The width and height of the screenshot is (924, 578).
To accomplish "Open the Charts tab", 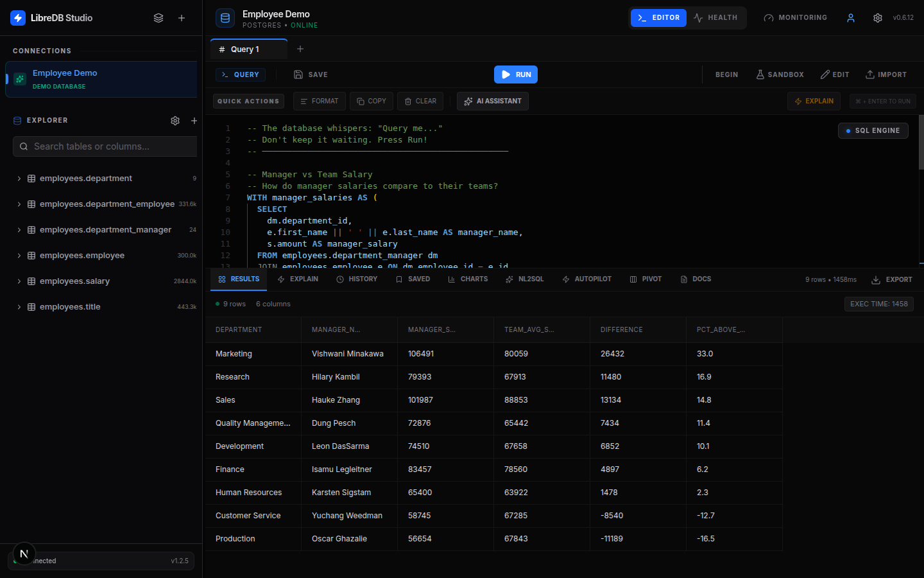I will tap(468, 279).
